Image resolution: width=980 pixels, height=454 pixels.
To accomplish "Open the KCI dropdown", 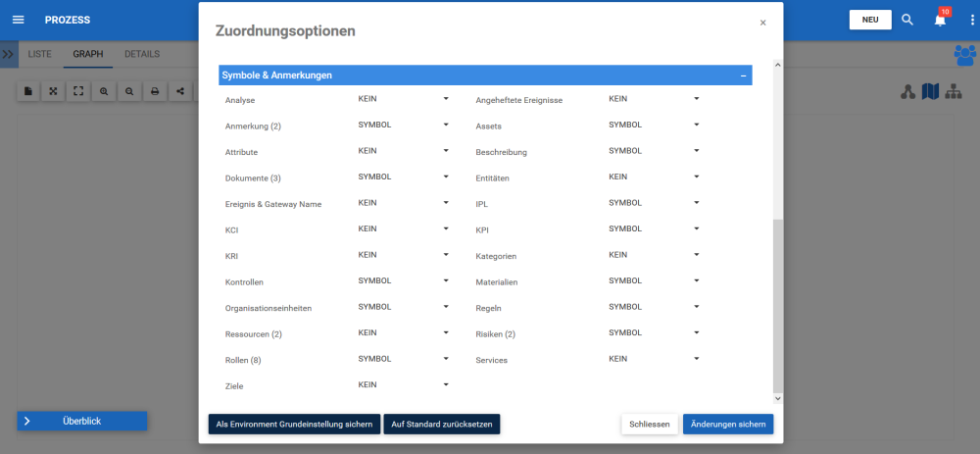I will [403, 228].
